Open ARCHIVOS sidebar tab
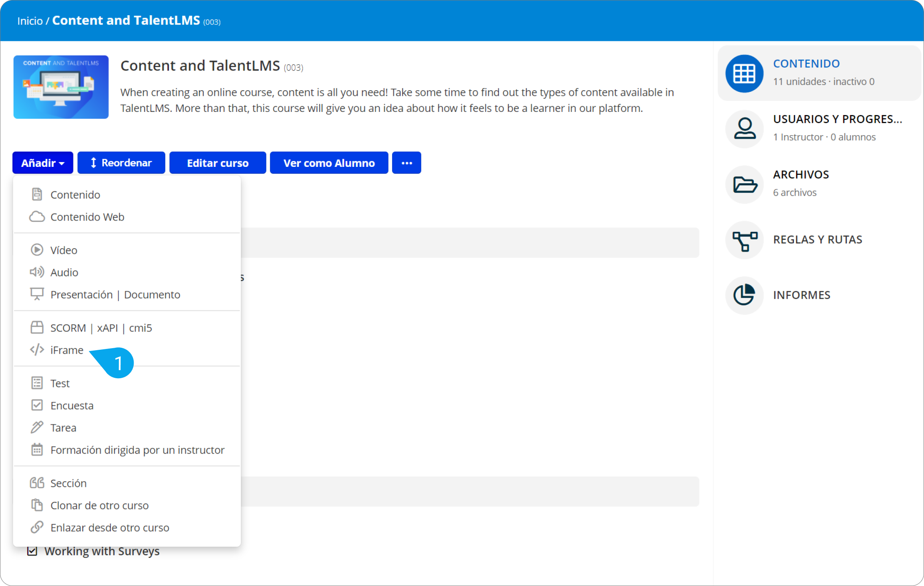This screenshot has width=924, height=586. 819,184
